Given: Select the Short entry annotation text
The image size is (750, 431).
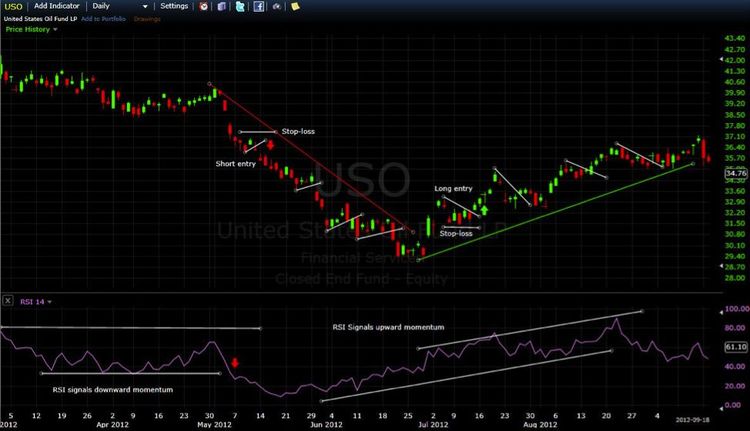Looking at the screenshot, I should click(x=235, y=164).
